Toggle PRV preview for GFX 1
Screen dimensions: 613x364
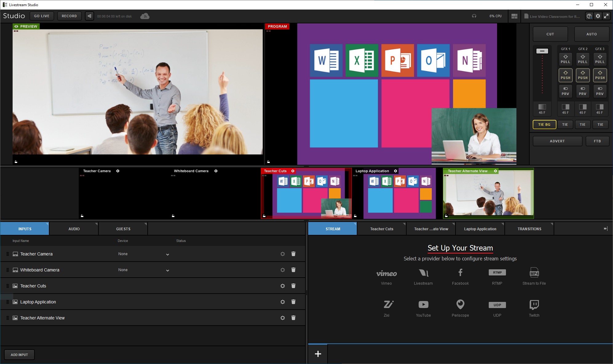click(x=565, y=91)
